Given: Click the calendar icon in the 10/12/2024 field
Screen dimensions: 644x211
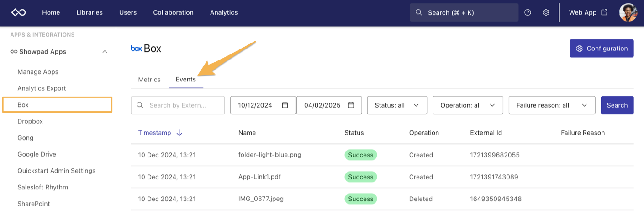Looking at the screenshot, I should (285, 105).
